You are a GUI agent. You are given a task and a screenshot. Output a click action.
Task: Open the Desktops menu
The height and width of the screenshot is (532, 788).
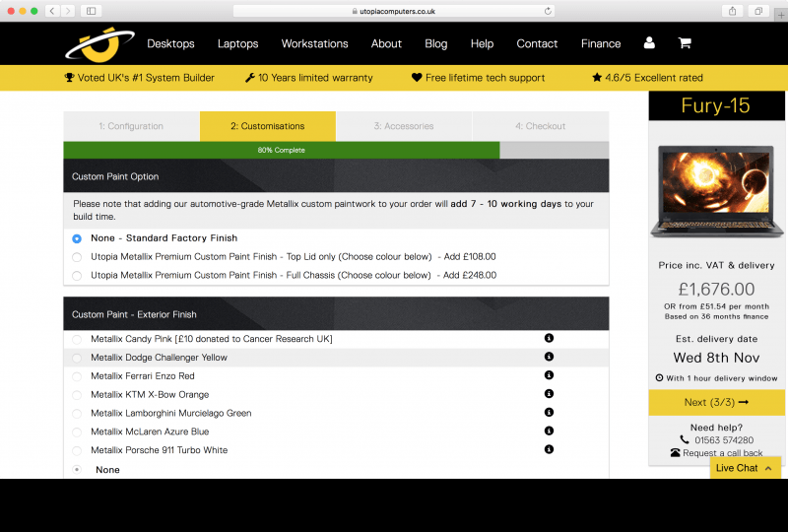click(x=170, y=43)
